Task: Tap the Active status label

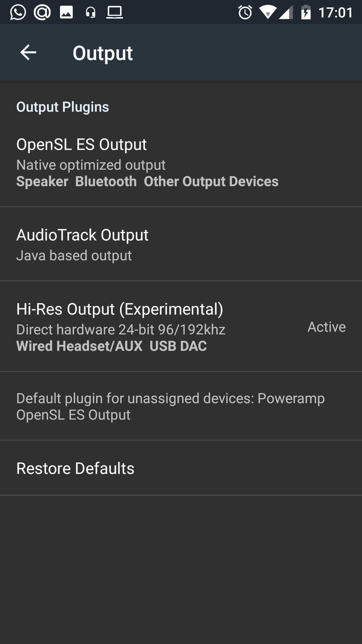Action: click(326, 327)
